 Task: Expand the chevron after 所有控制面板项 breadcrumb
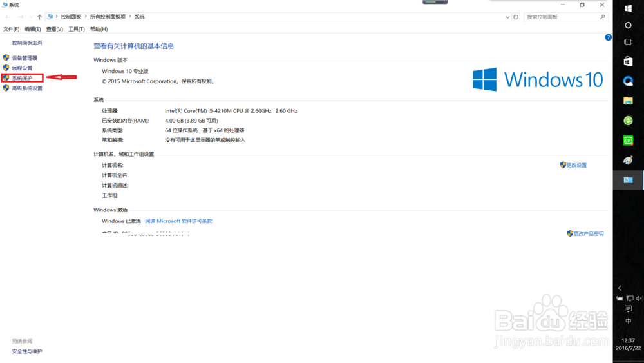130,17
